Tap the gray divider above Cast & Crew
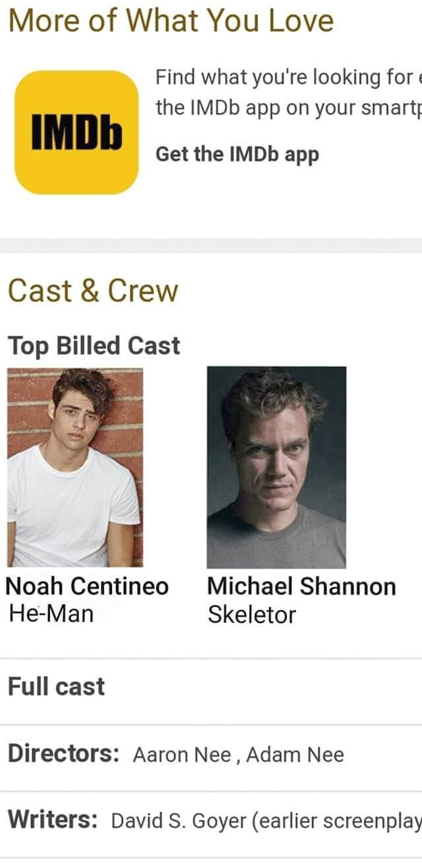The width and height of the screenshot is (422, 868). (211, 246)
